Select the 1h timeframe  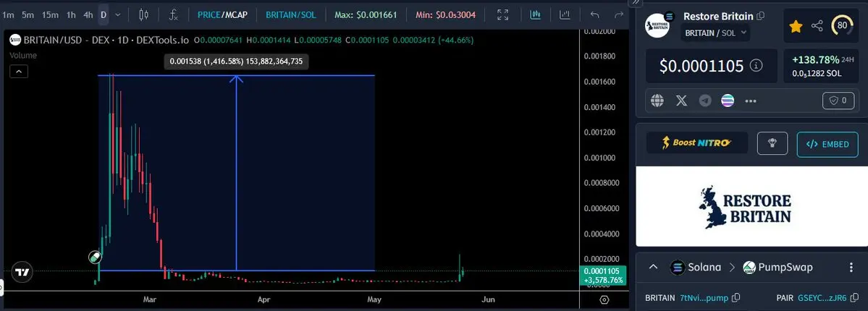click(71, 15)
